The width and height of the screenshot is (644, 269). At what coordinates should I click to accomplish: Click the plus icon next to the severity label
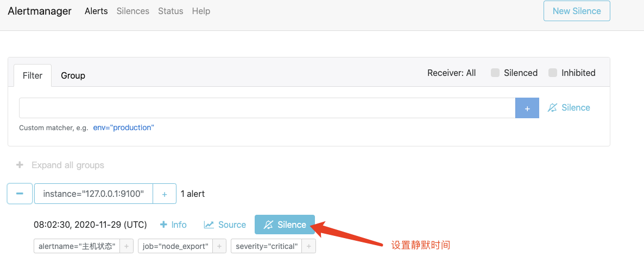click(x=308, y=246)
